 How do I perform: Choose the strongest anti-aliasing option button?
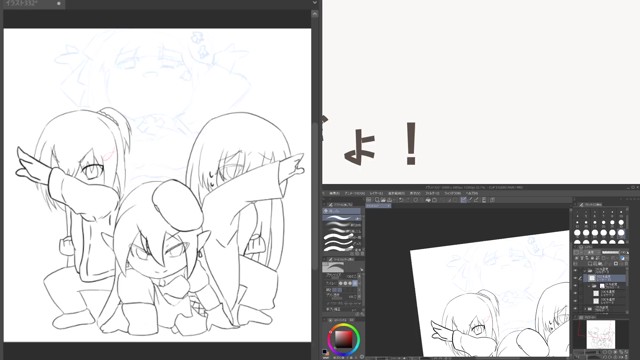(355, 283)
